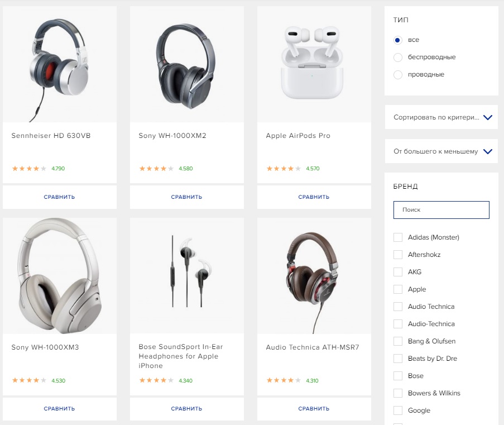Open the Sony WH-1000XM3 title link
504x425 pixels.
coord(45,347)
